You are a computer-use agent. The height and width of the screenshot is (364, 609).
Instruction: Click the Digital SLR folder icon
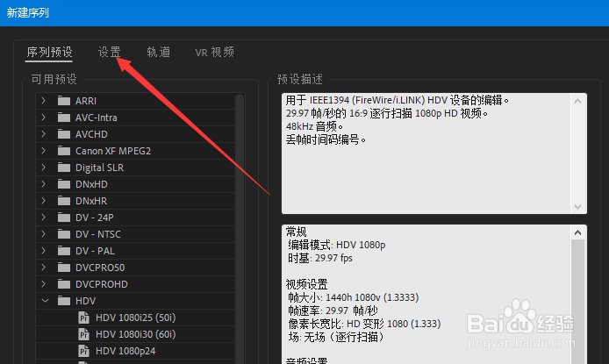[64, 168]
